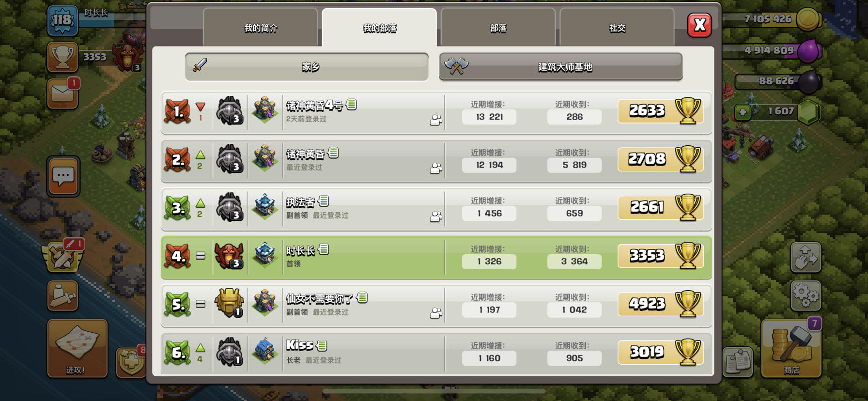The height and width of the screenshot is (401, 868).
Task: Open the layout editor hand icon
Action: 806,257
